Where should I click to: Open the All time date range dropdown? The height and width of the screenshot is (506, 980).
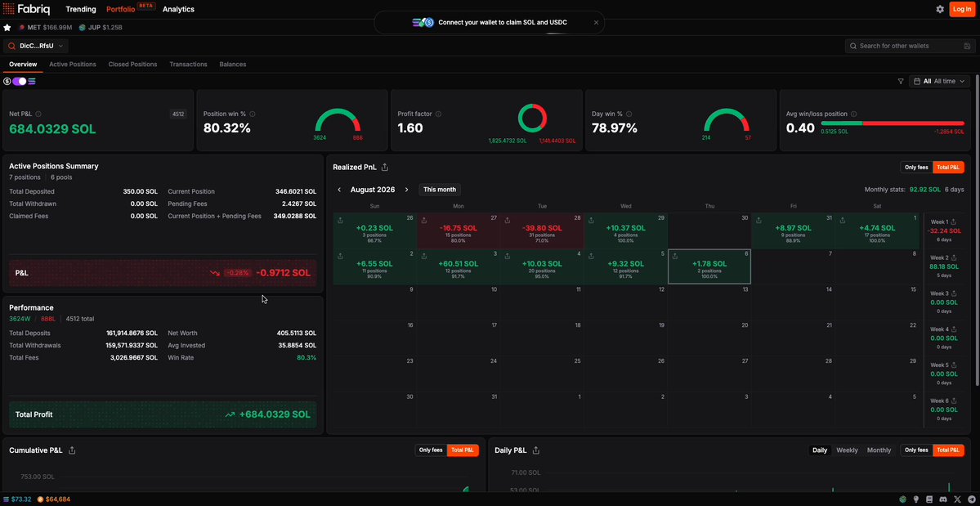coord(939,81)
